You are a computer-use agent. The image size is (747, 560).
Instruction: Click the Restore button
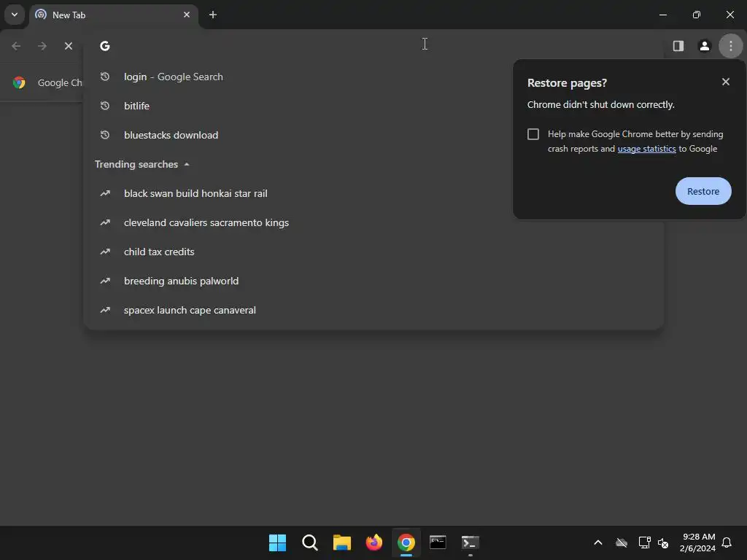pos(703,191)
